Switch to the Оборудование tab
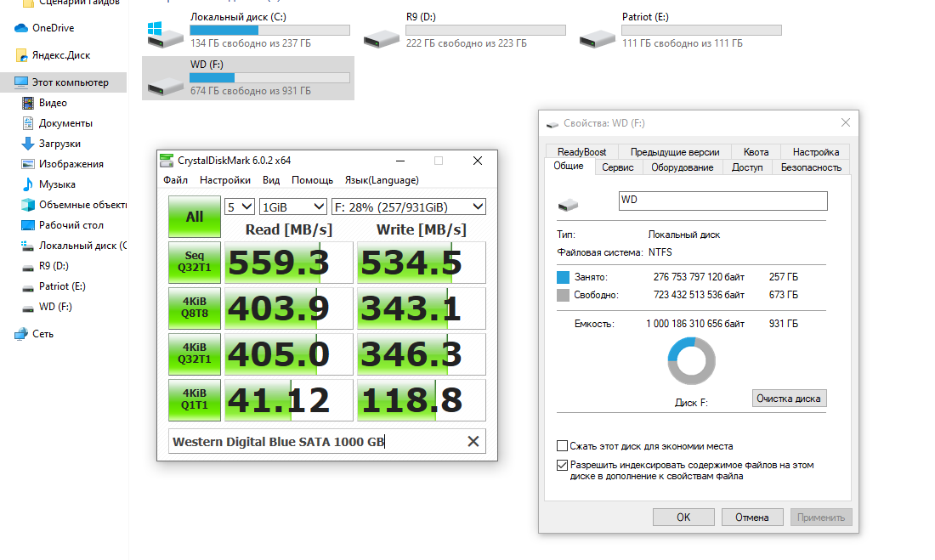This screenshot has height=560, width=935. (x=683, y=167)
